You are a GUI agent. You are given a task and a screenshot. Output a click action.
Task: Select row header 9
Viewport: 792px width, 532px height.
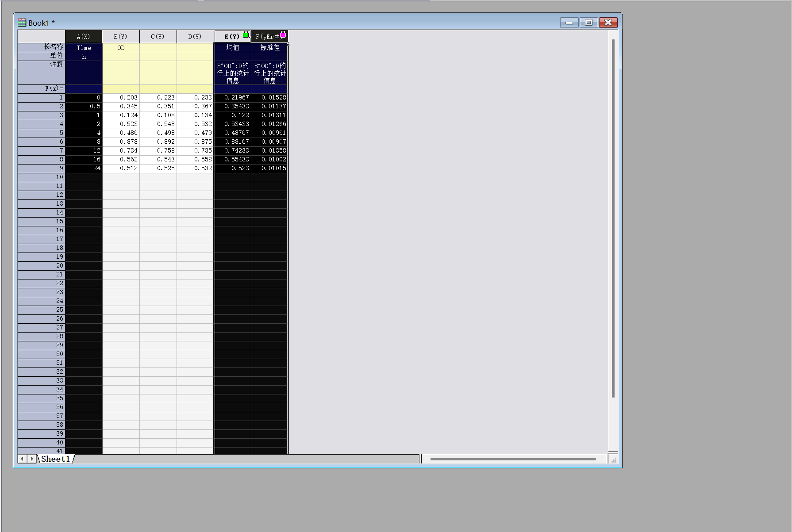[x=42, y=168]
